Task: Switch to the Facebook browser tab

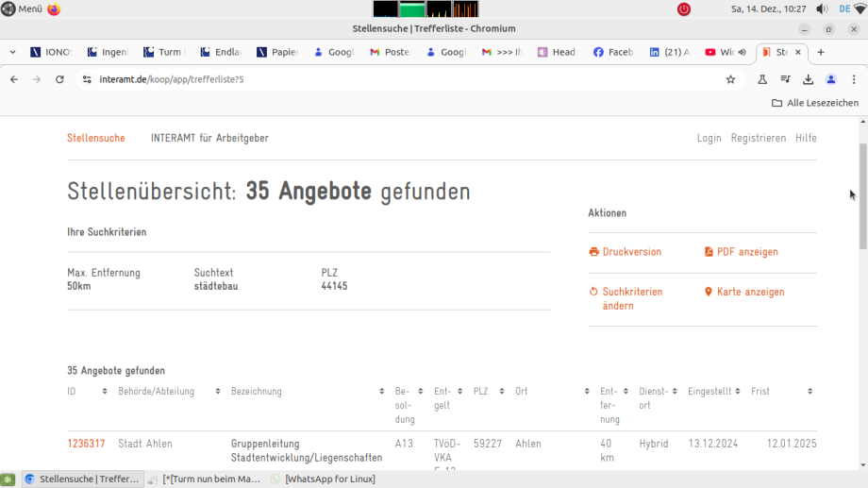Action: 613,52
